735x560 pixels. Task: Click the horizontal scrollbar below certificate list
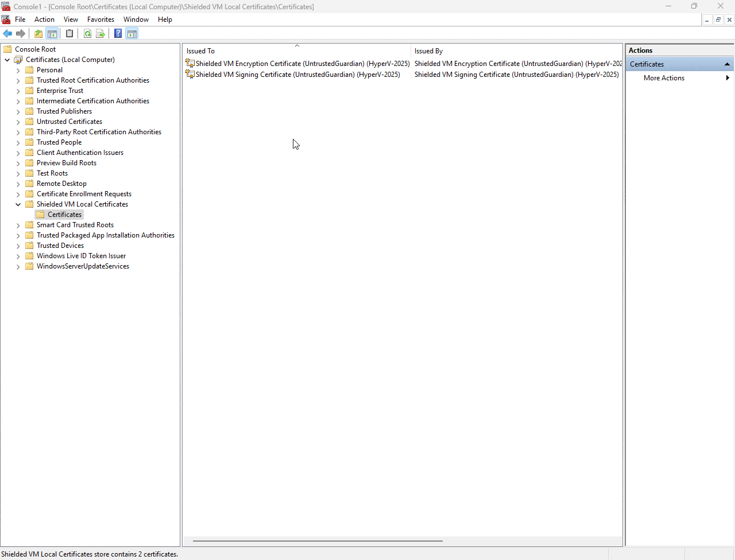pyautogui.click(x=316, y=540)
